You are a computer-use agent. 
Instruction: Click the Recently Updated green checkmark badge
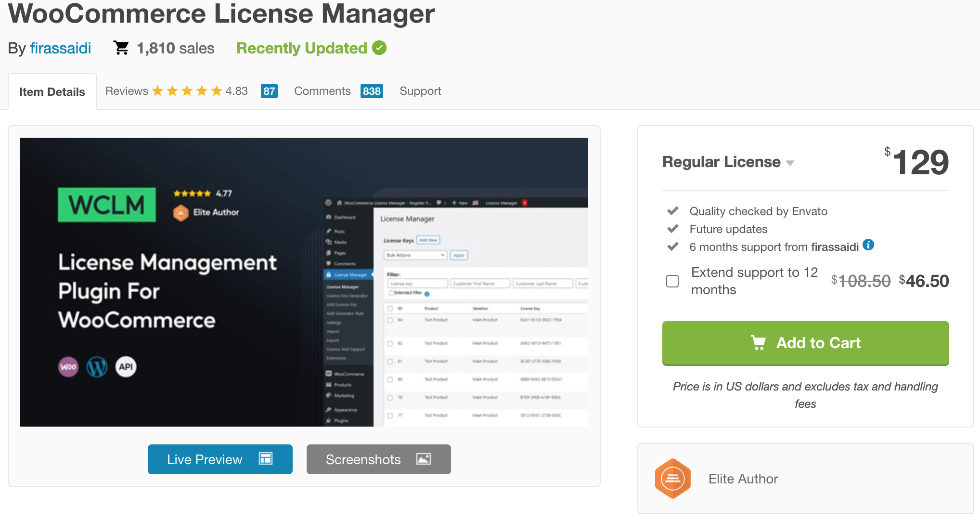379,48
